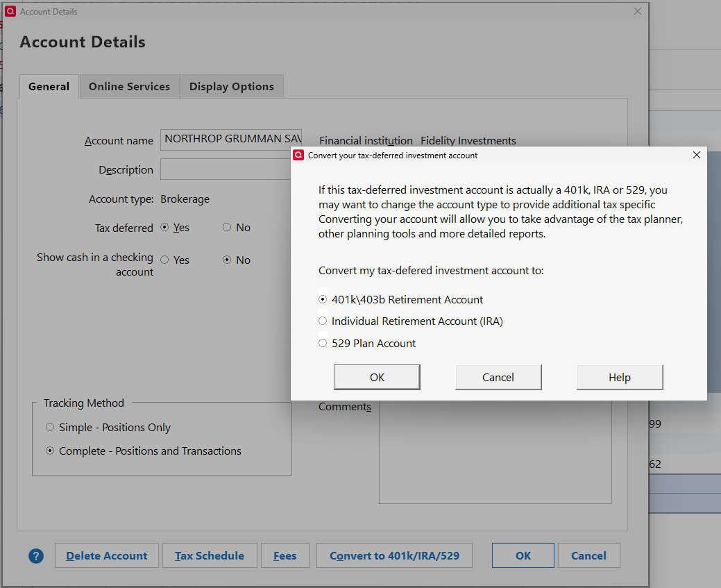Image resolution: width=721 pixels, height=588 pixels.
Task: Click the Account Details heading
Action: [x=83, y=42]
